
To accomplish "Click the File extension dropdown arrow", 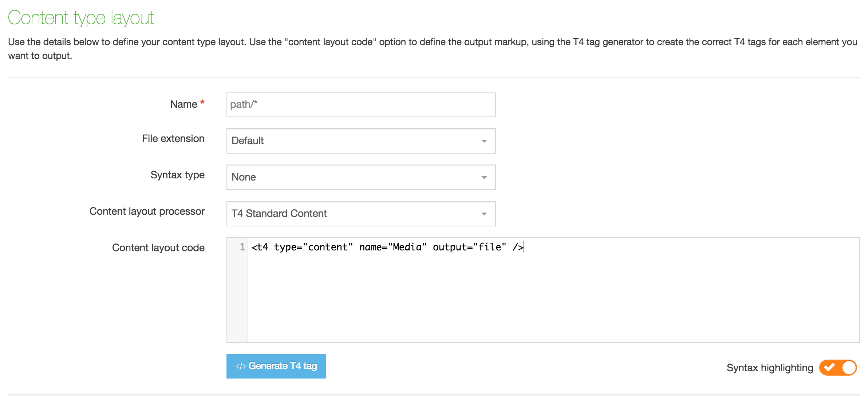I will [484, 141].
